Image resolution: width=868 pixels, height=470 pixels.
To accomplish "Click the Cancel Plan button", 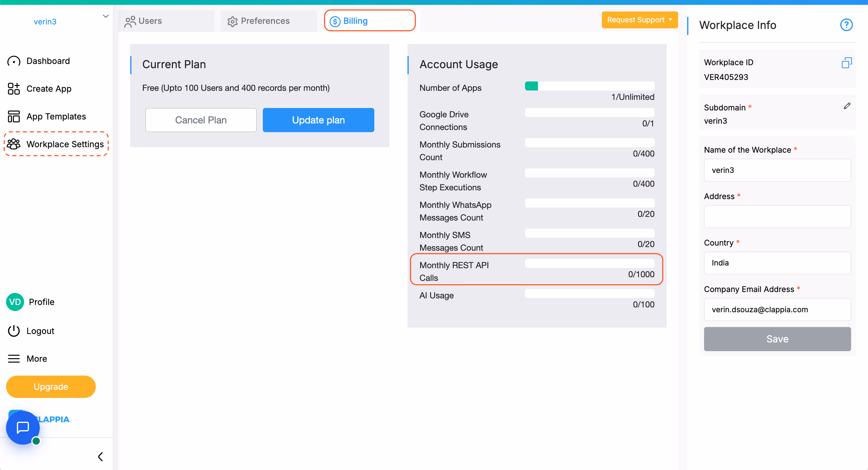I will point(201,120).
